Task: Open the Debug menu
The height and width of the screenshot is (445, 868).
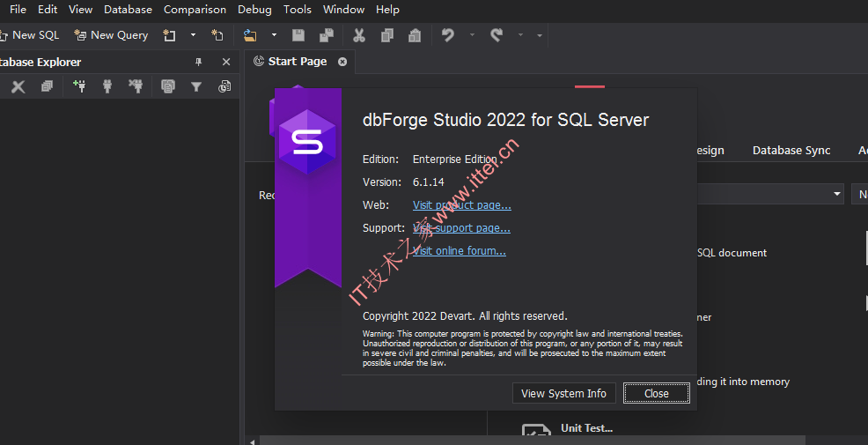Action: click(254, 10)
